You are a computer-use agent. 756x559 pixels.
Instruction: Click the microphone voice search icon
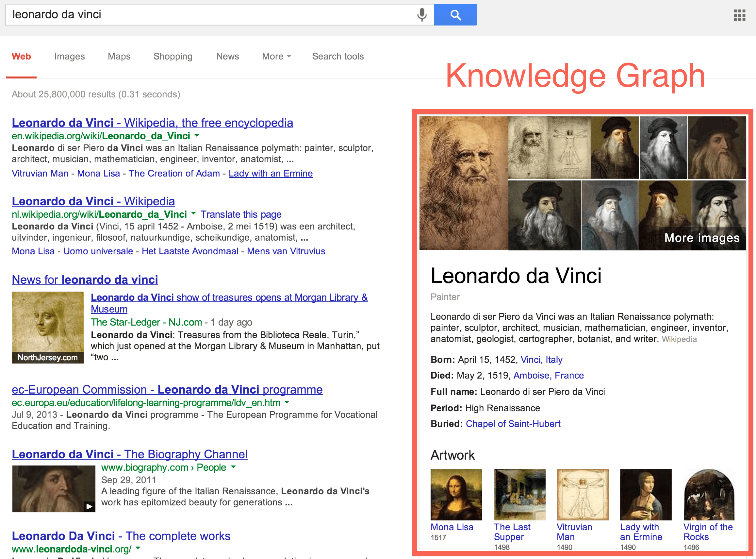coord(421,15)
